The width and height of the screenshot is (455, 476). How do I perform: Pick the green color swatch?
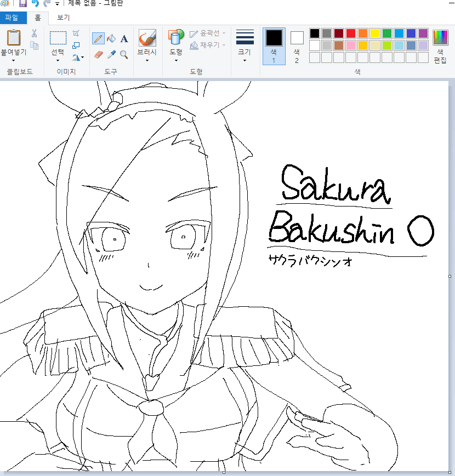387,33
